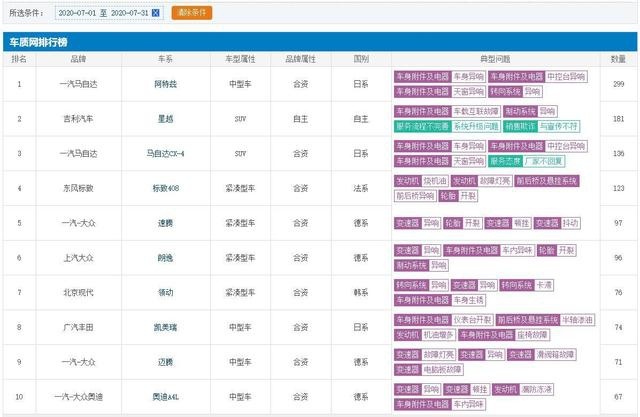Open the 奥迪A4L car series link
This screenshot has width=640, height=417.
point(165,397)
